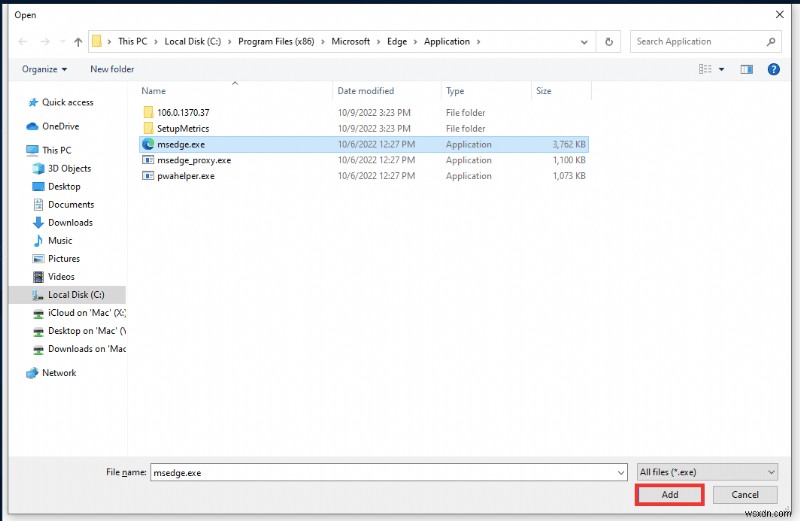This screenshot has height=521, width=800.
Task: Click folder icon in address bar
Action: tap(97, 41)
